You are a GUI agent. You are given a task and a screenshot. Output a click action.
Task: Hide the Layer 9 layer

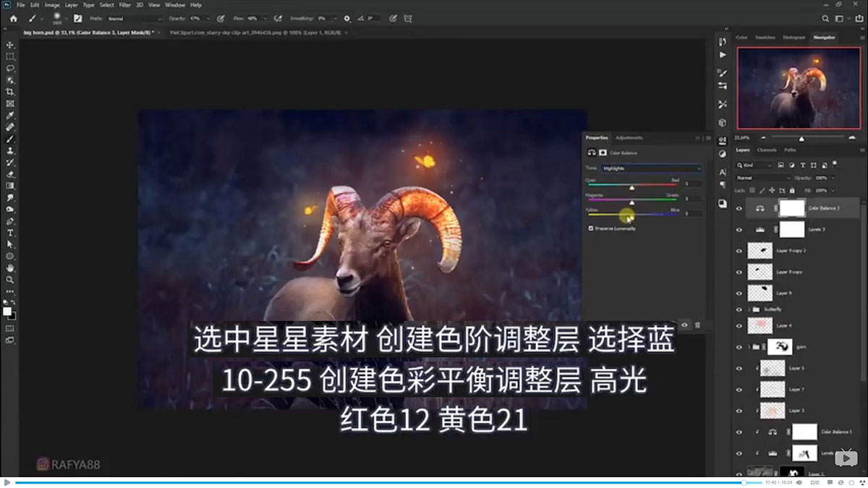click(739, 292)
